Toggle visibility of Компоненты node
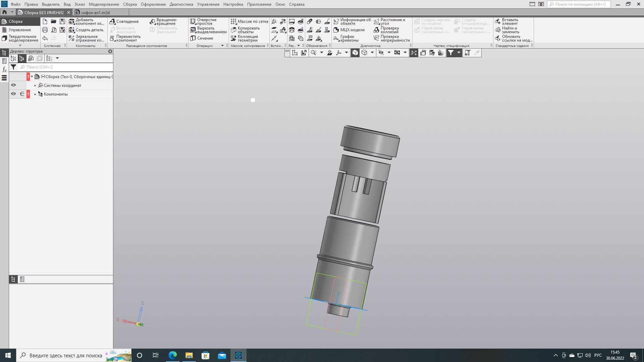 13,94
